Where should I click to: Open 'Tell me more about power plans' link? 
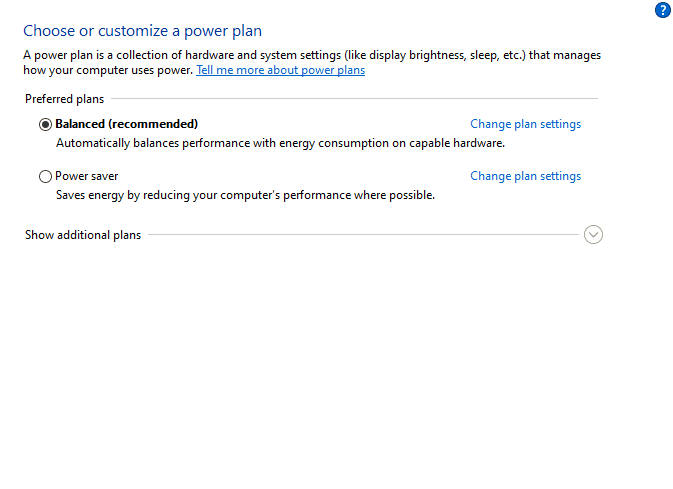281,70
